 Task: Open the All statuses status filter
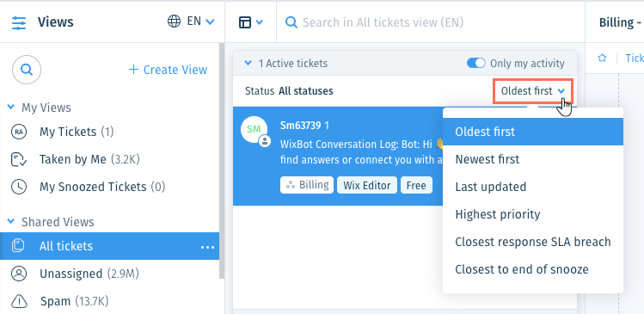tap(305, 91)
